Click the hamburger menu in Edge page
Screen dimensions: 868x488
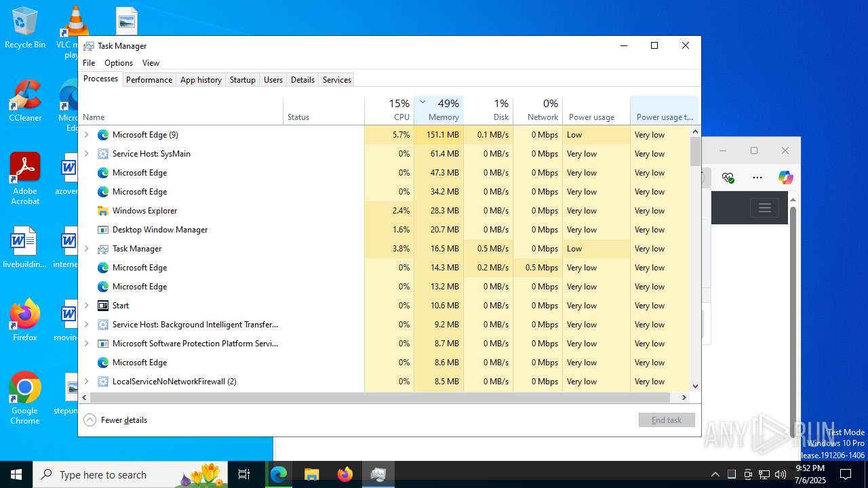click(764, 208)
